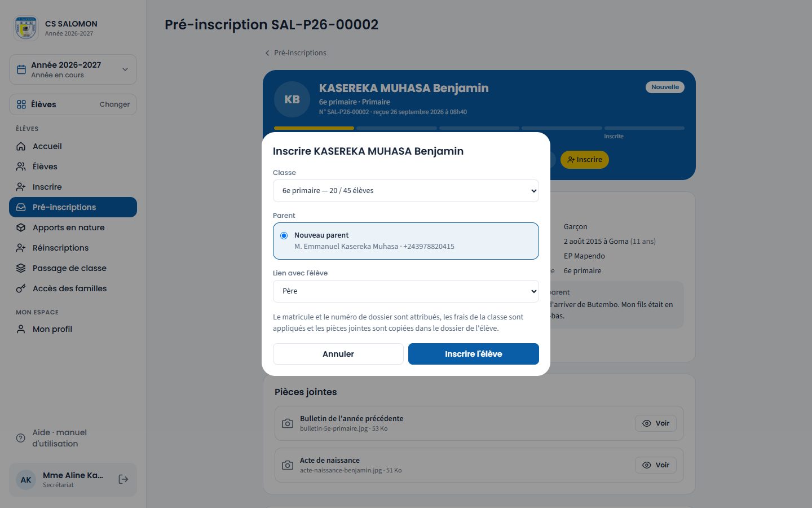Click the logout icon beside Mme Aline
This screenshot has width=812, height=508.
click(x=123, y=479)
